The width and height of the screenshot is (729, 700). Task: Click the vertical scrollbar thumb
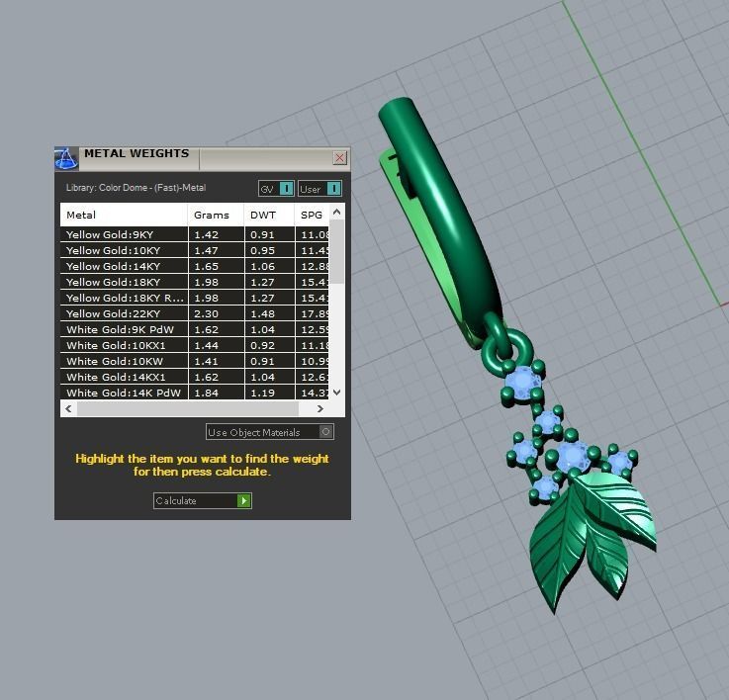coord(337,251)
